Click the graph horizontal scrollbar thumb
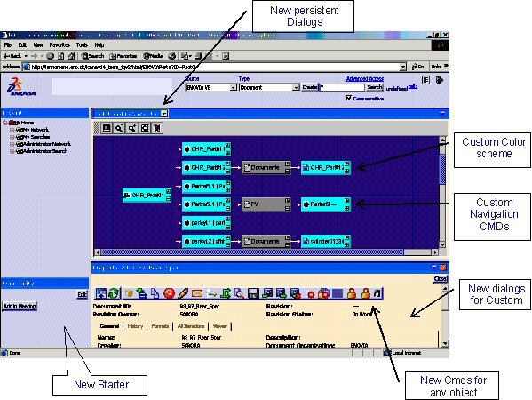 [253, 252]
